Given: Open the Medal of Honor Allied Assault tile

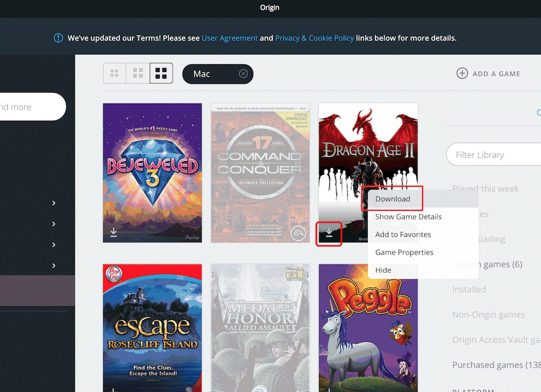Looking at the screenshot, I should click(260, 328).
